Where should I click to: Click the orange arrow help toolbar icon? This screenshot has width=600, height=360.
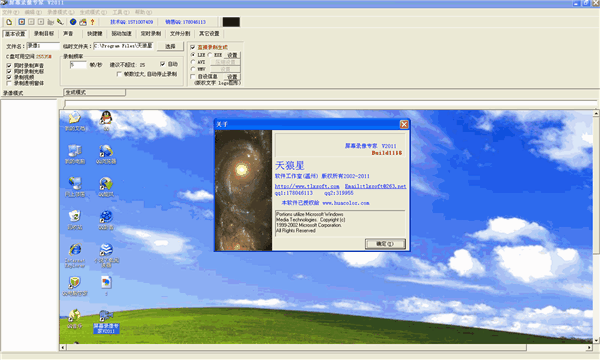click(x=92, y=22)
